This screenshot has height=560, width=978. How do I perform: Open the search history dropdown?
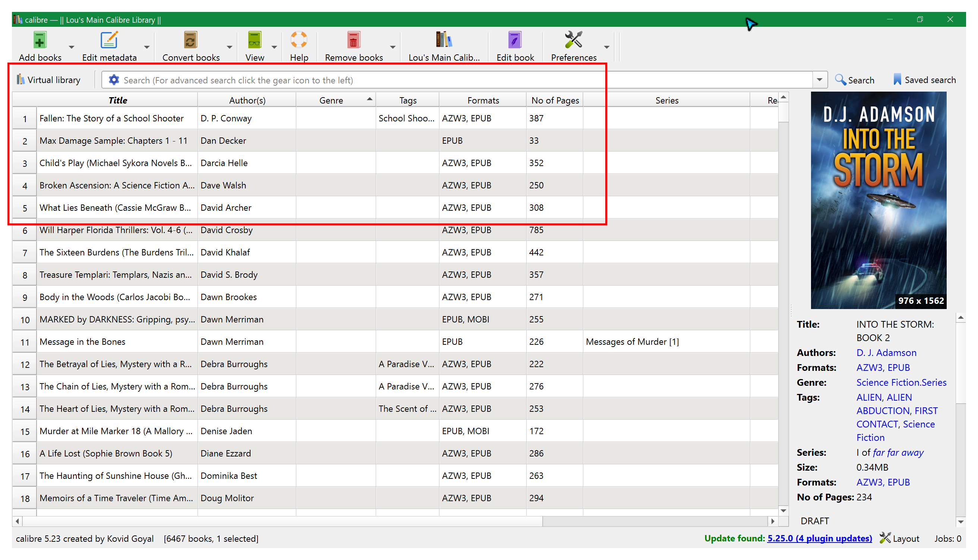coord(820,80)
